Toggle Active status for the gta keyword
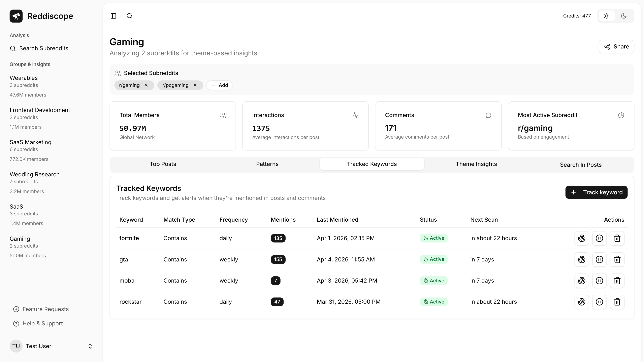 pos(433,259)
